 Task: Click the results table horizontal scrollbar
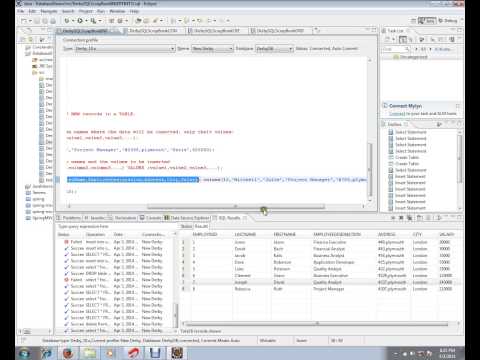317,323
